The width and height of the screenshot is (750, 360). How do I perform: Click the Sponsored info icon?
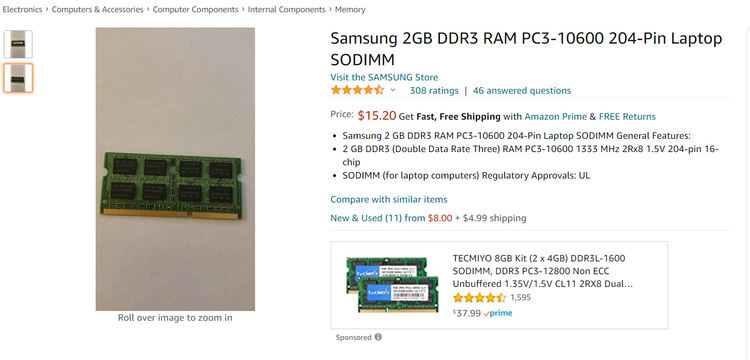[378, 337]
